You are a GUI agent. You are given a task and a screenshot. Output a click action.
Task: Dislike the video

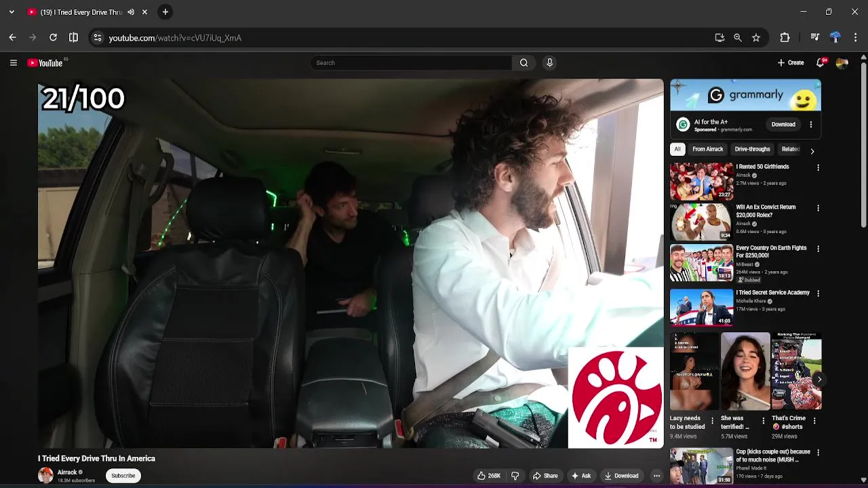[x=515, y=476]
